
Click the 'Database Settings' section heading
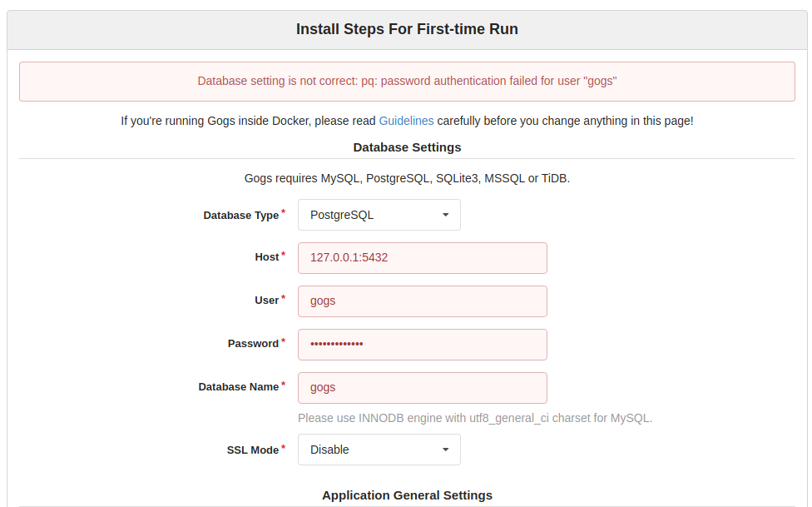pos(407,147)
